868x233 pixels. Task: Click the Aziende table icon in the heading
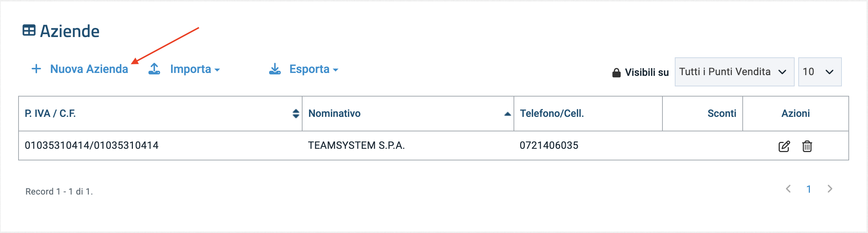click(x=29, y=30)
